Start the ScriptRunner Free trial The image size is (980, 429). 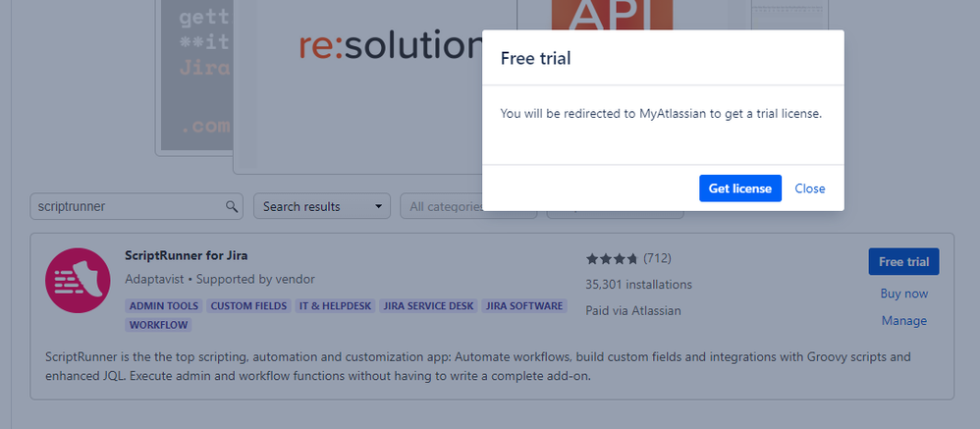pyautogui.click(x=903, y=262)
